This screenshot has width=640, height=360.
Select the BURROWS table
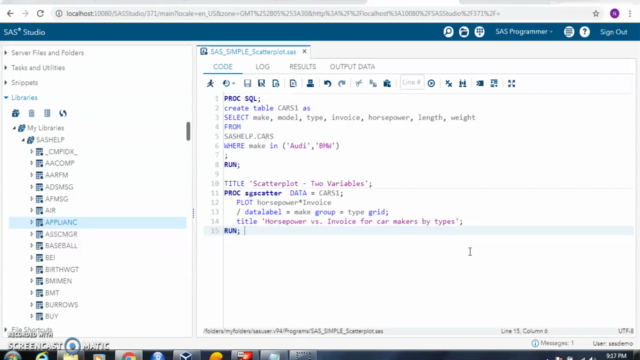pyautogui.click(x=62, y=305)
